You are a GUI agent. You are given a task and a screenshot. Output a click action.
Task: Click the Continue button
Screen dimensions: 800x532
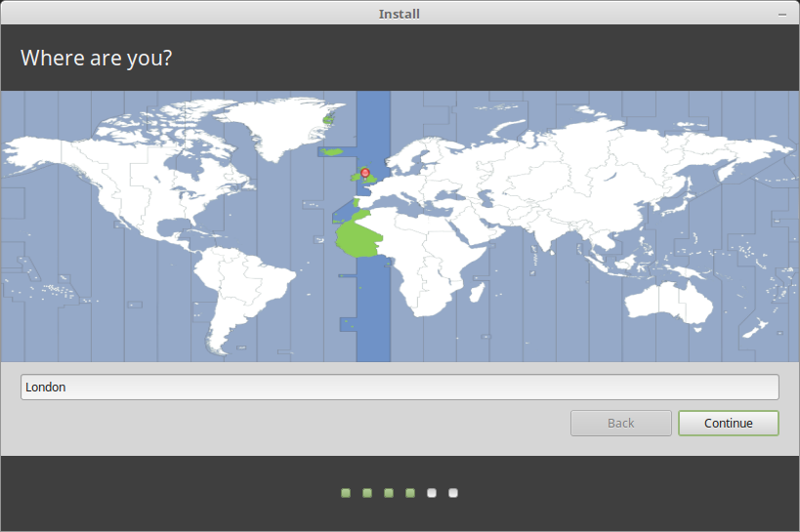pyautogui.click(x=728, y=423)
